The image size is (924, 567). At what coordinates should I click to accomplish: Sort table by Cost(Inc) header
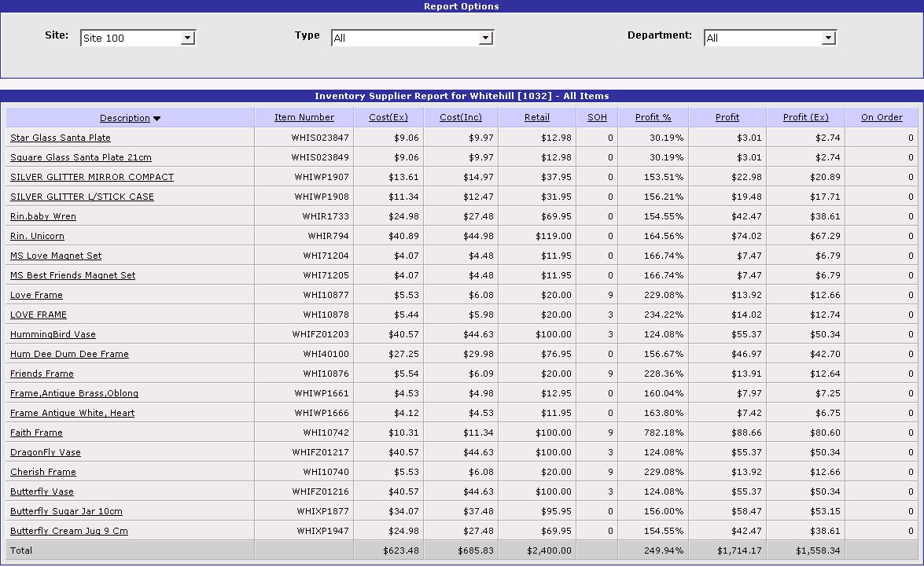tap(461, 117)
